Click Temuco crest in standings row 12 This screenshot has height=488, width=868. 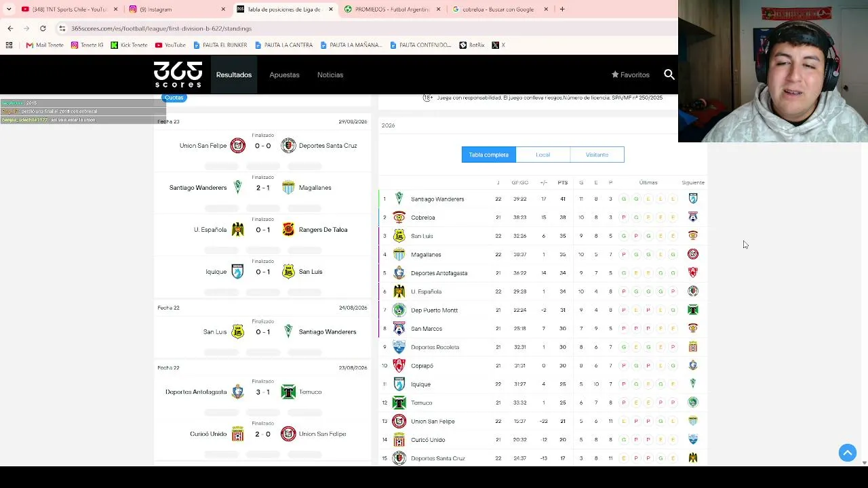399,403
